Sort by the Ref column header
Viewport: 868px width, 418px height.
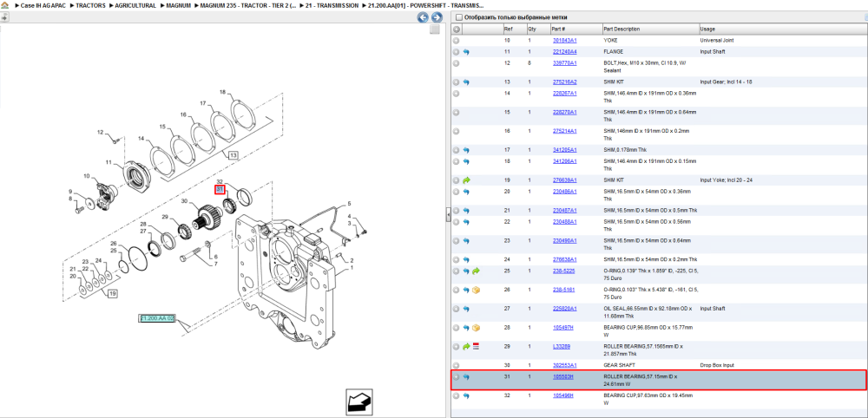514,29
